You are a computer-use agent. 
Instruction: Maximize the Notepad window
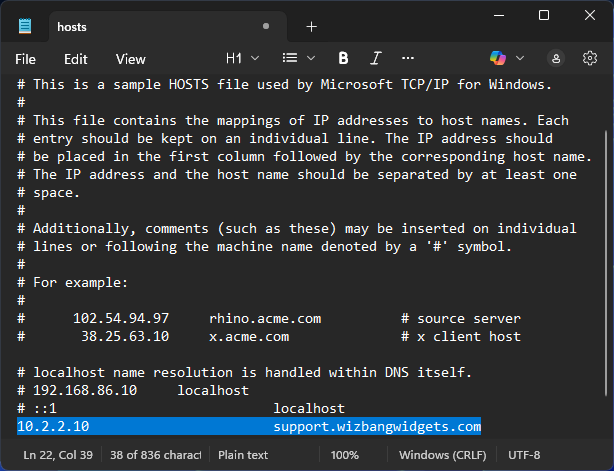(544, 15)
